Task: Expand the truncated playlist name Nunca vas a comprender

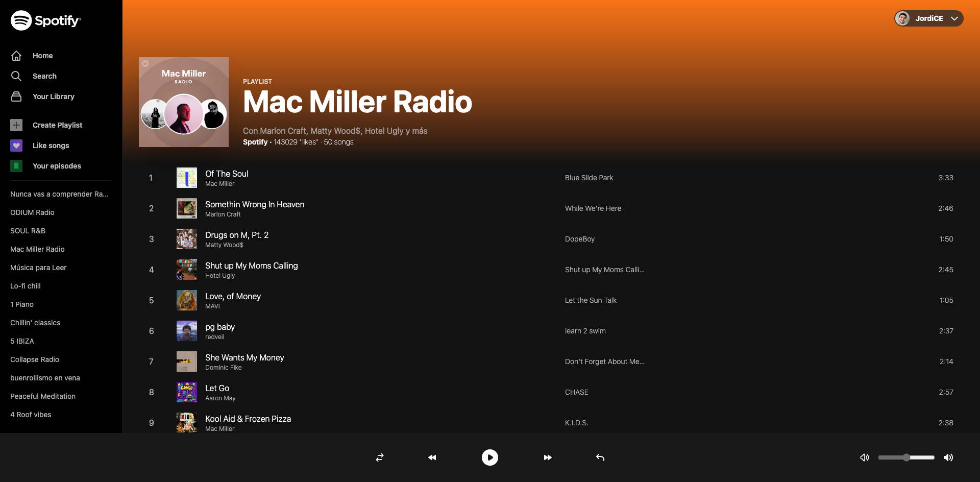Action: (59, 194)
